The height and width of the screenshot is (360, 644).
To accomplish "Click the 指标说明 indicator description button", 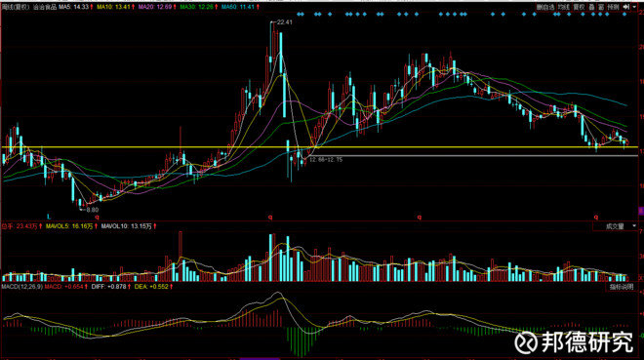I will [622, 287].
